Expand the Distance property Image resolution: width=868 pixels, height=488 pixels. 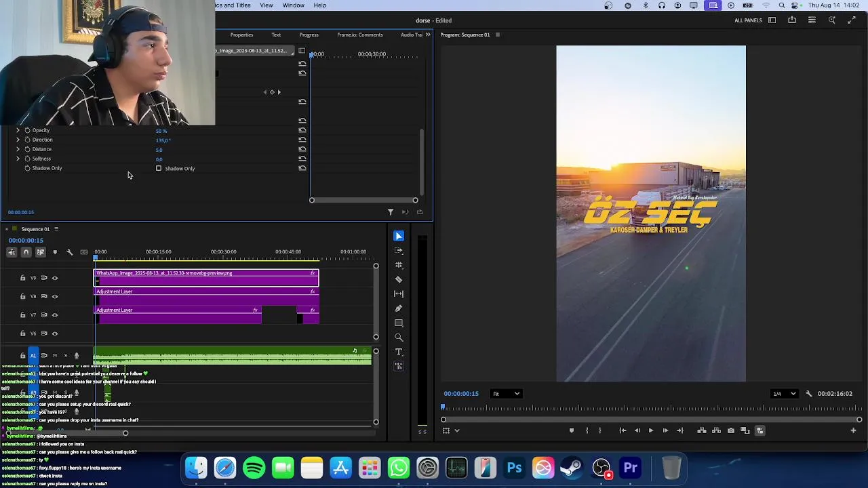point(18,149)
